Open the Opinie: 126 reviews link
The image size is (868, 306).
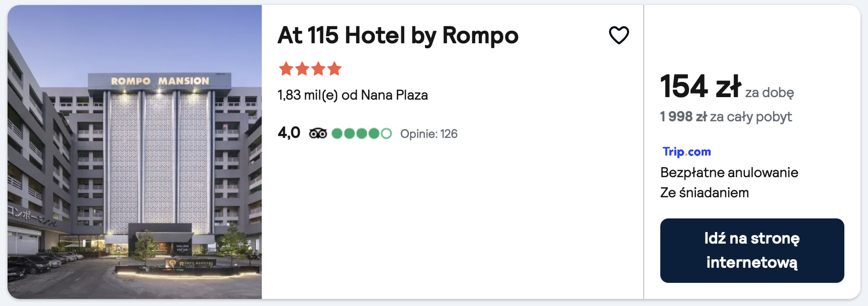tap(428, 134)
